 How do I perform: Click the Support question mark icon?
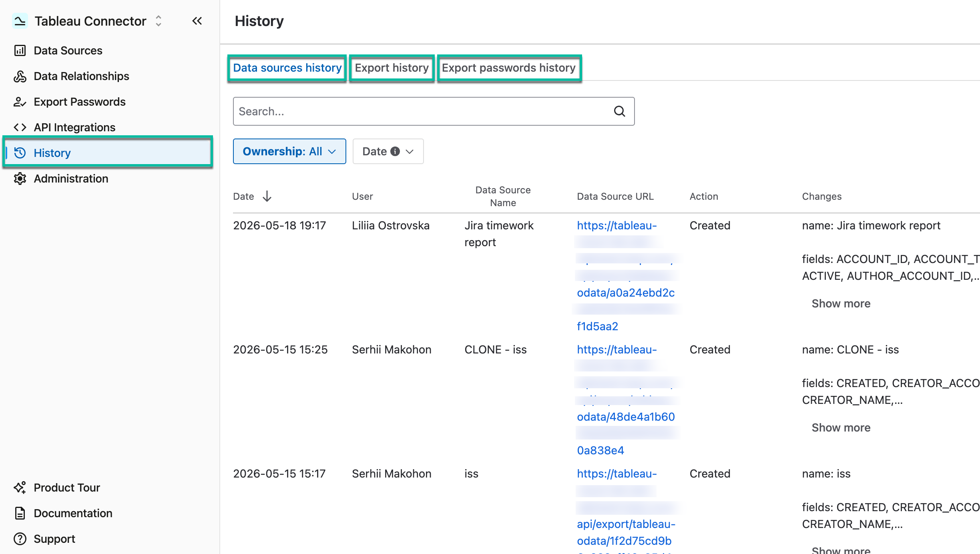[20, 539]
